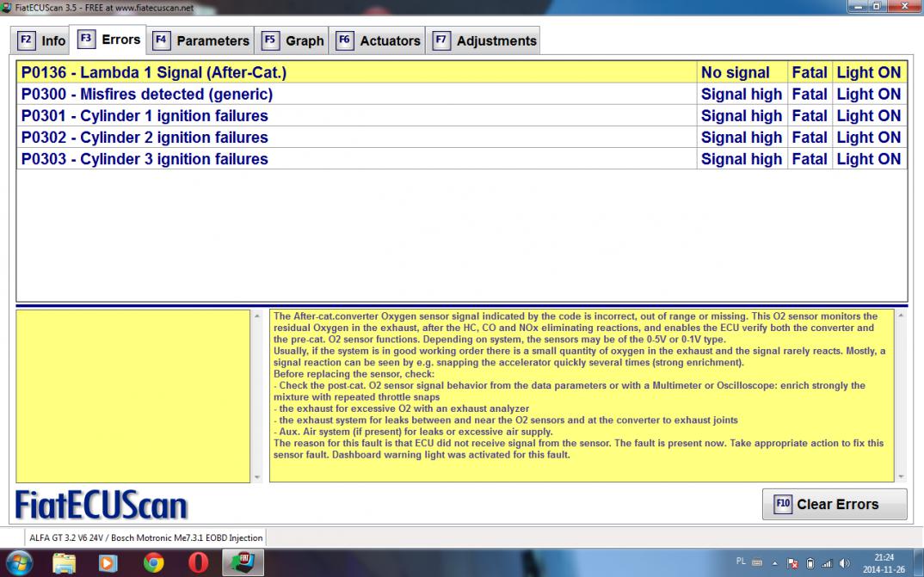Click 'Fatal' cell in the P0303 row
Viewport: 924px width, 577px height.
[810, 159]
